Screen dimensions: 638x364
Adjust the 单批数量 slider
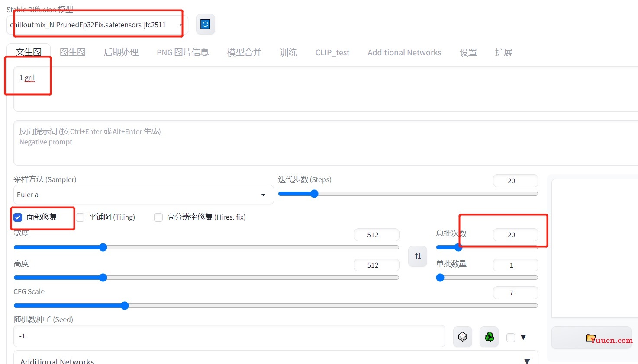click(x=487, y=278)
